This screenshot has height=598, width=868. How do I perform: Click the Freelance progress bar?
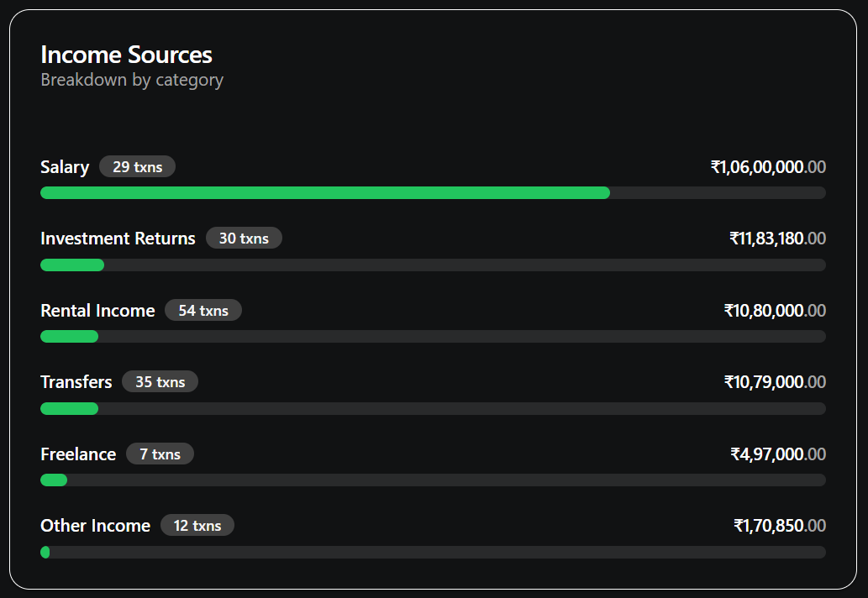433,480
